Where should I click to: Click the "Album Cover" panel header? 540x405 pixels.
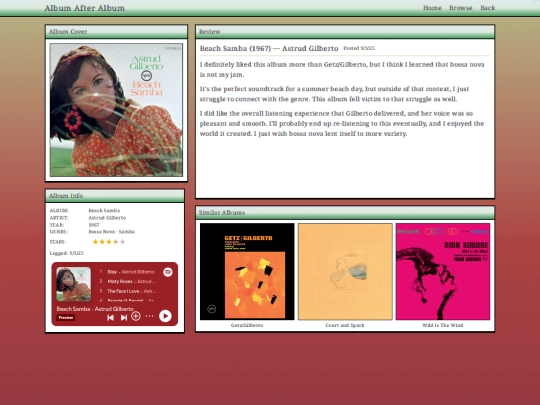point(116,32)
